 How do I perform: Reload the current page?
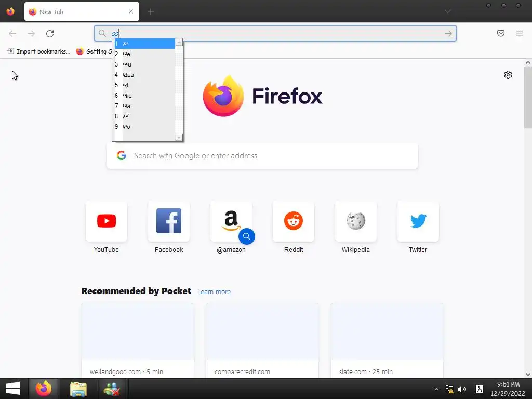pyautogui.click(x=50, y=34)
